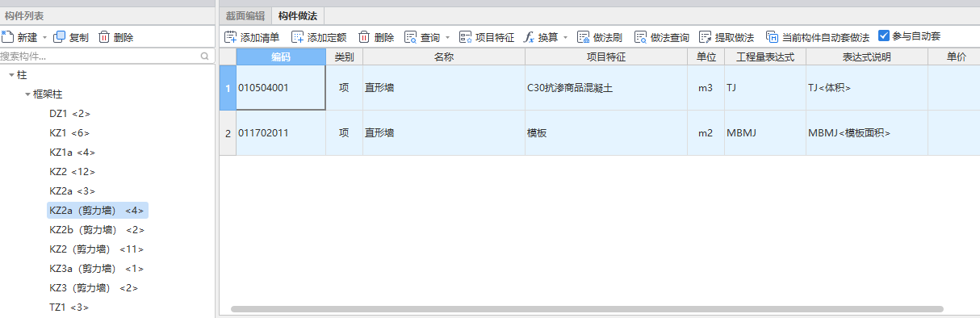Click the 单位 column header
Image resolution: width=980 pixels, height=318 pixels.
[706, 56]
